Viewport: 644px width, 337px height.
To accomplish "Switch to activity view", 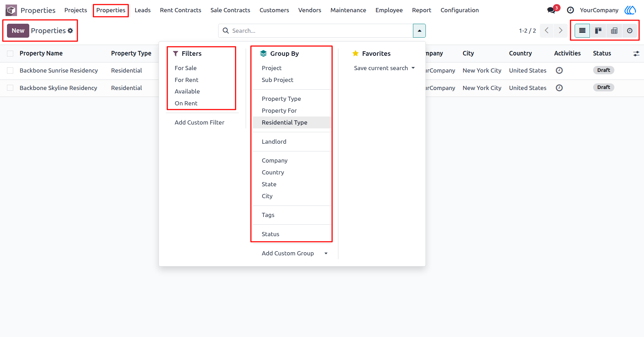I will point(630,31).
